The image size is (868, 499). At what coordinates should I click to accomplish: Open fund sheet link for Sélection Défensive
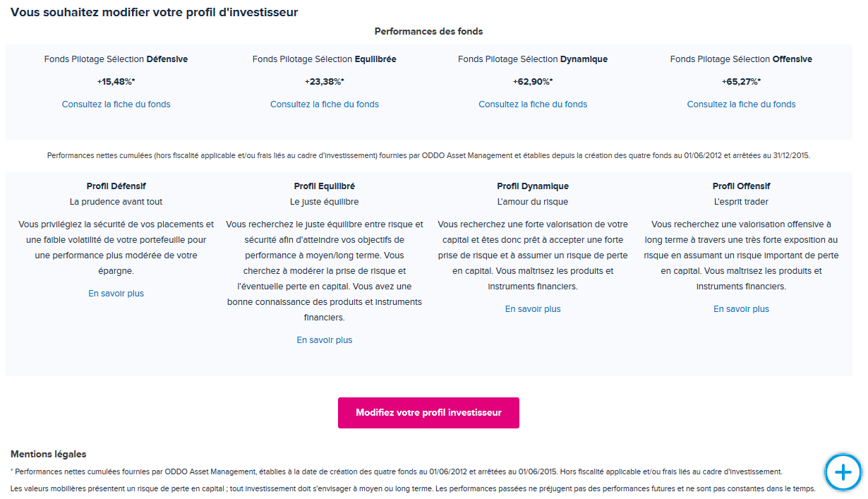click(x=116, y=104)
